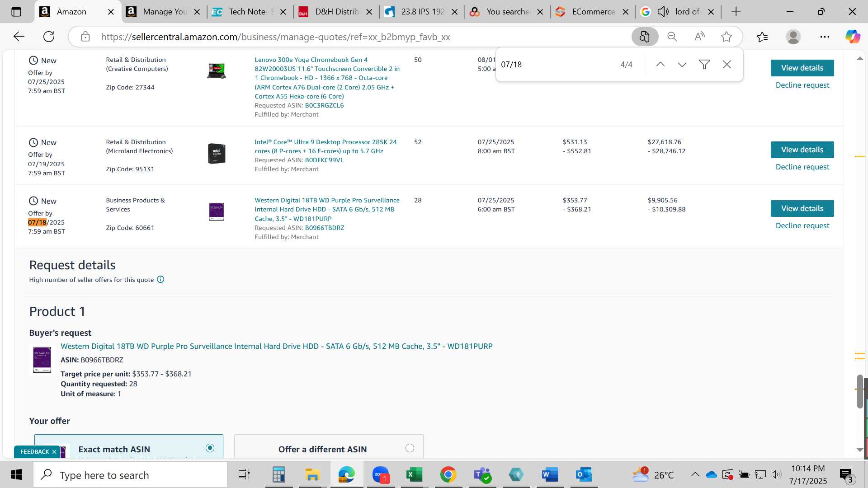Screen dimensions: 868x488
Task: Open Calculator from taskbar
Action: pyautogui.click(x=278, y=475)
